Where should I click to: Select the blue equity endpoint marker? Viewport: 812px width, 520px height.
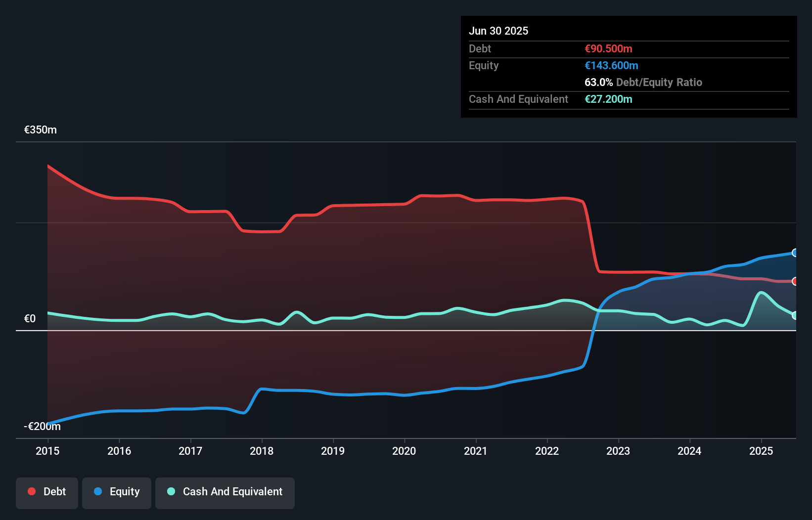click(x=795, y=253)
